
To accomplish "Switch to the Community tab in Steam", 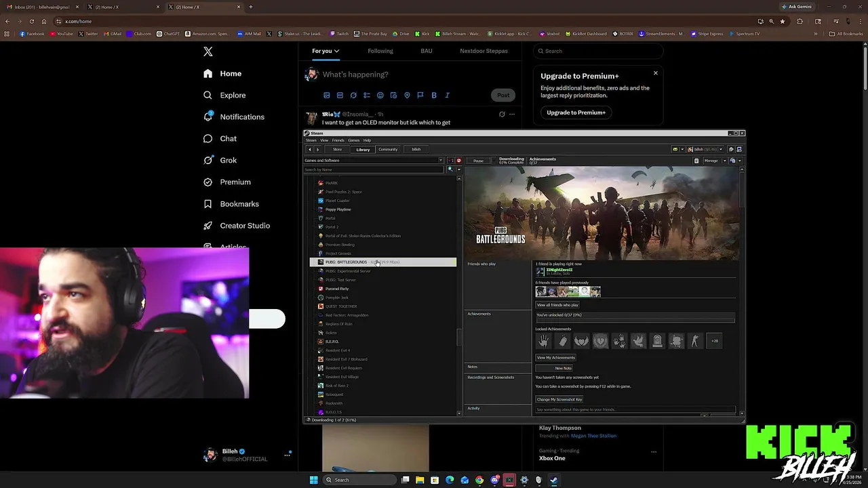I will (388, 149).
